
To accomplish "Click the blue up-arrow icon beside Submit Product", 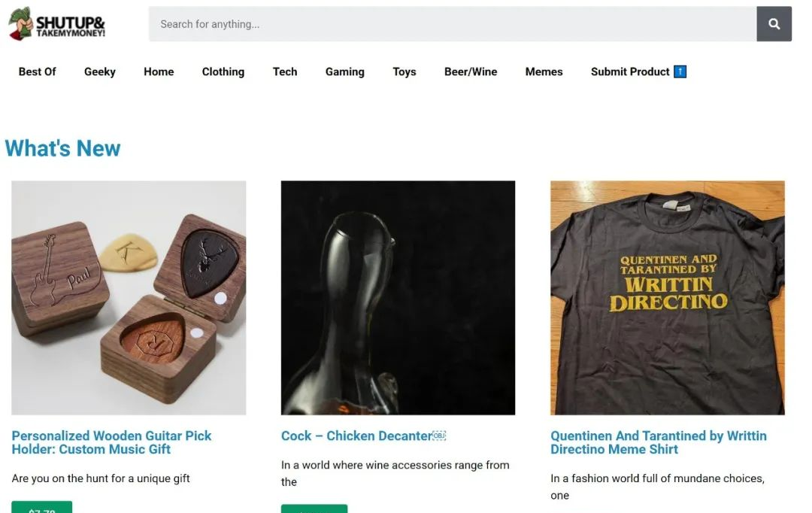I will 680,71.
